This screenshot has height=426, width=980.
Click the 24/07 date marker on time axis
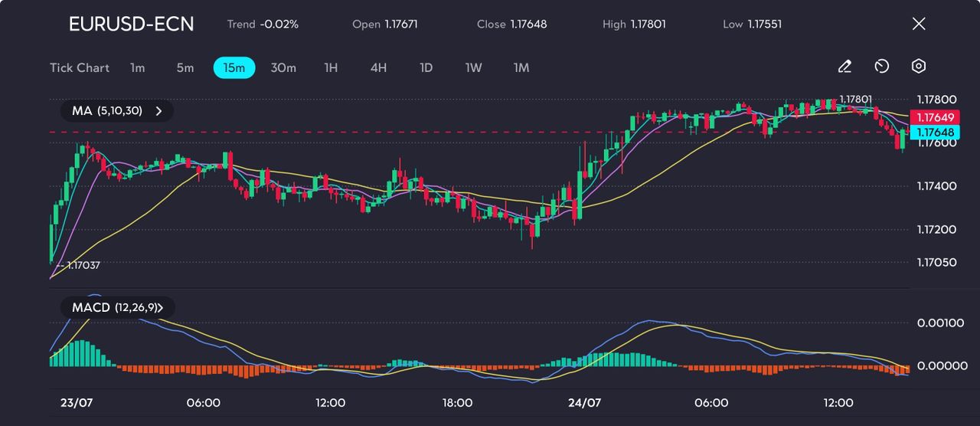pos(584,402)
